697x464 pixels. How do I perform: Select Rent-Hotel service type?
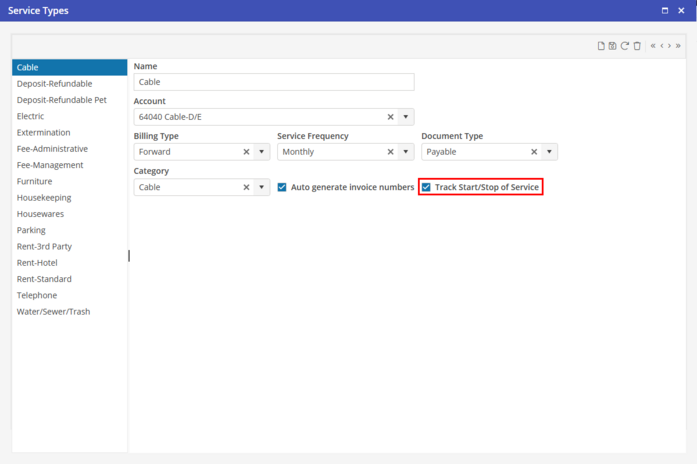[x=37, y=263]
